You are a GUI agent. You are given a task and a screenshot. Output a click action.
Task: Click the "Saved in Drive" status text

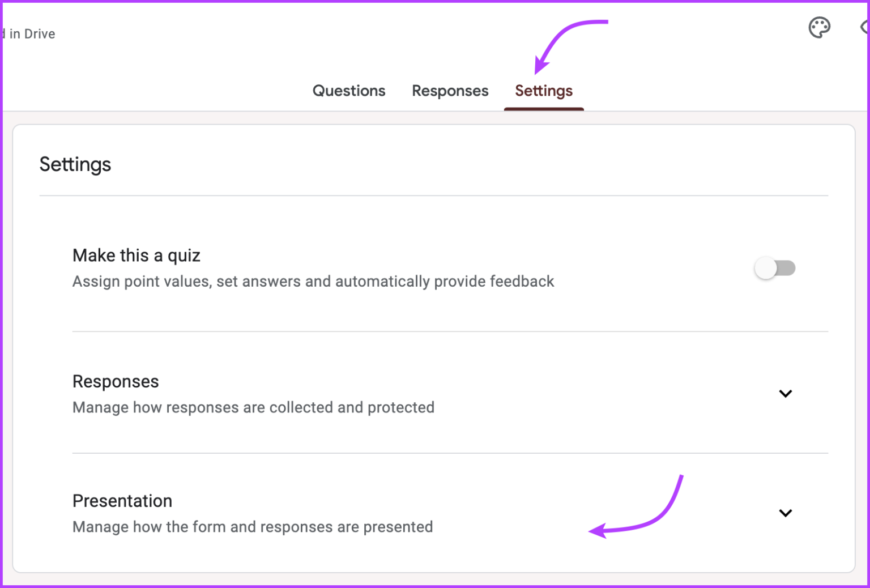(28, 33)
